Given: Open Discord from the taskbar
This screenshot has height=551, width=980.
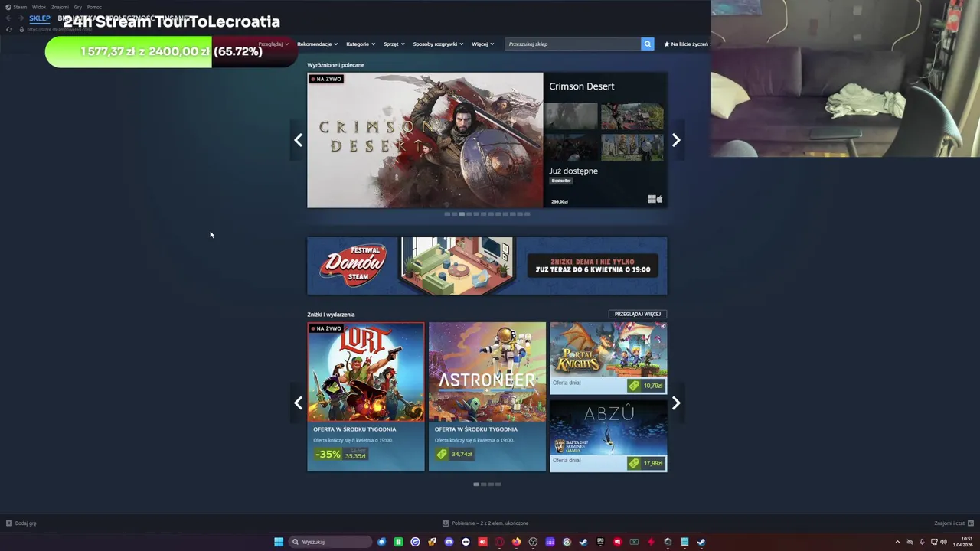Looking at the screenshot, I should click(449, 542).
